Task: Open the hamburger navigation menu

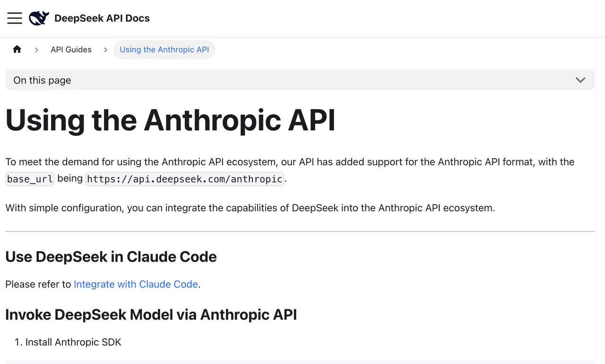Action: [15, 18]
